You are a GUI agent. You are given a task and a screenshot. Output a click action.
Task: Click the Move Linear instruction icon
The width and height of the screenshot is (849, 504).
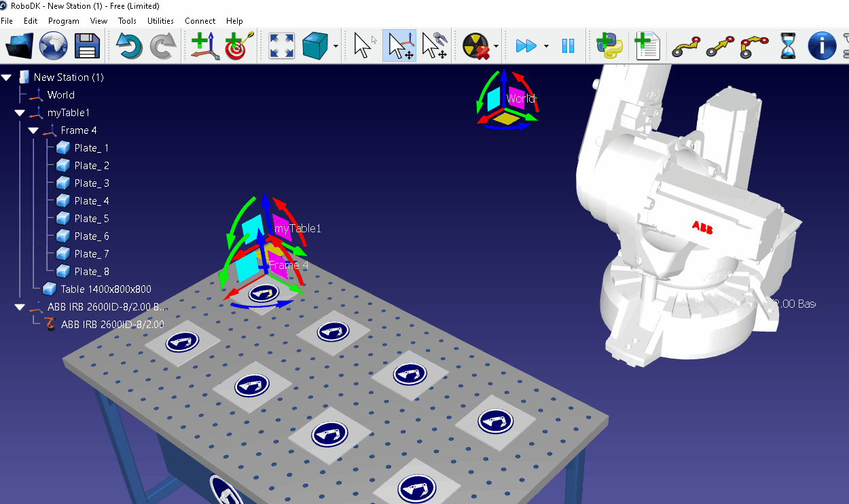coord(720,46)
